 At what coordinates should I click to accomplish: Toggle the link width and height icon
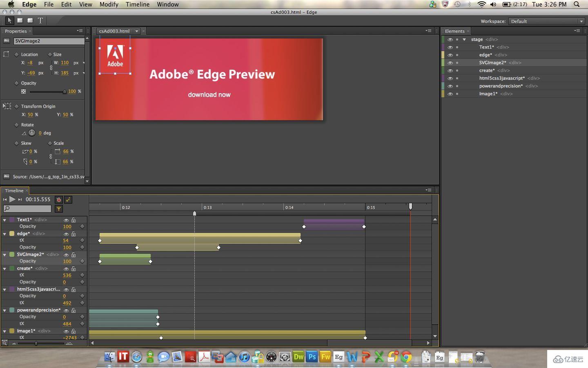[51, 68]
